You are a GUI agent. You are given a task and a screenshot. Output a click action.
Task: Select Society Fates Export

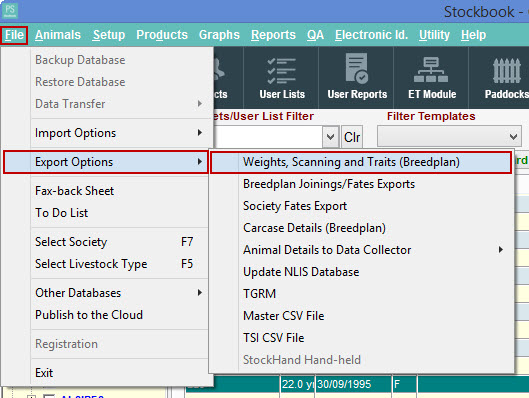pos(295,206)
